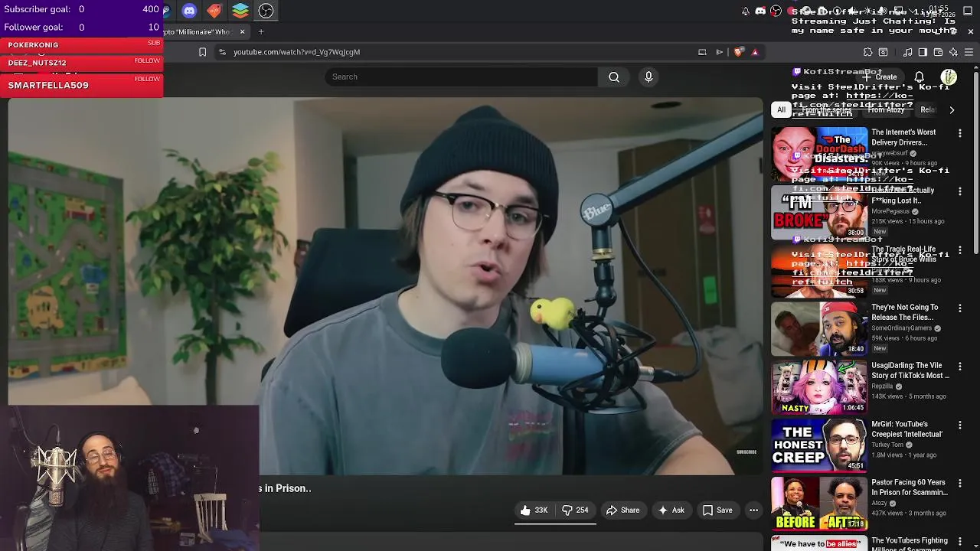Start voice search with the microphone
This screenshot has width=980, height=551.
tap(648, 77)
